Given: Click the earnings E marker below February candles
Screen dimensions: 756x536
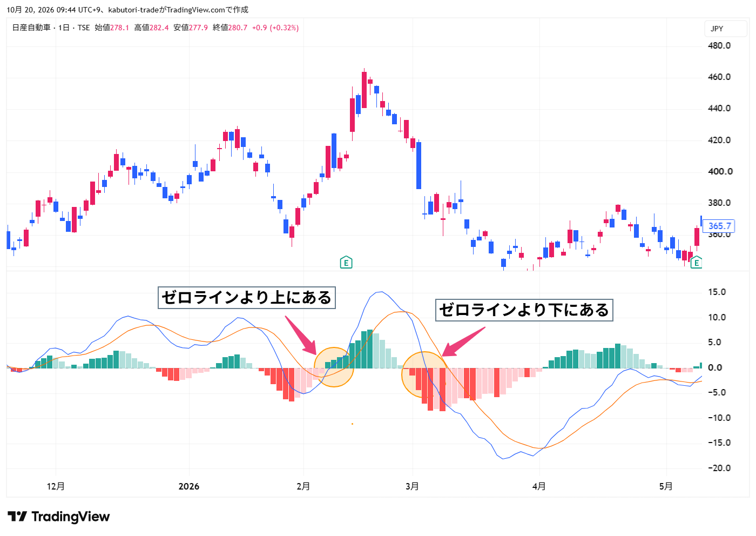Looking at the screenshot, I should (x=346, y=263).
